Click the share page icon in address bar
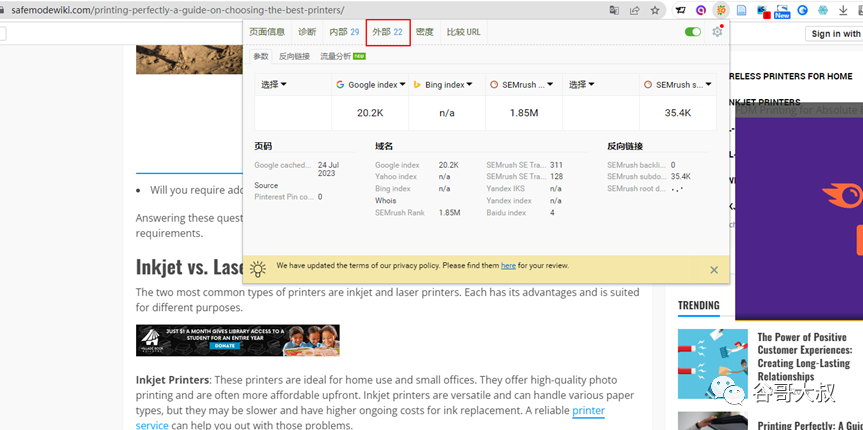This screenshot has height=430, width=863. [635, 10]
